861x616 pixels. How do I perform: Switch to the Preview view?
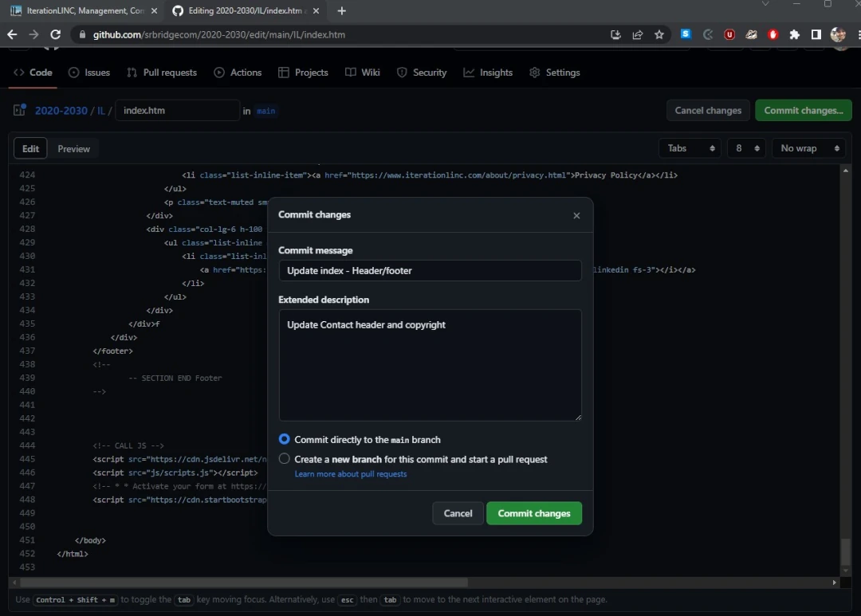73,149
